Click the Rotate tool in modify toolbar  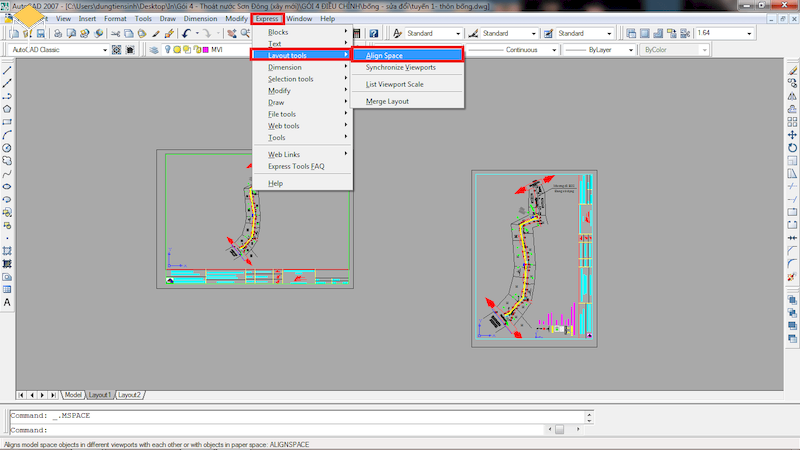coord(792,148)
